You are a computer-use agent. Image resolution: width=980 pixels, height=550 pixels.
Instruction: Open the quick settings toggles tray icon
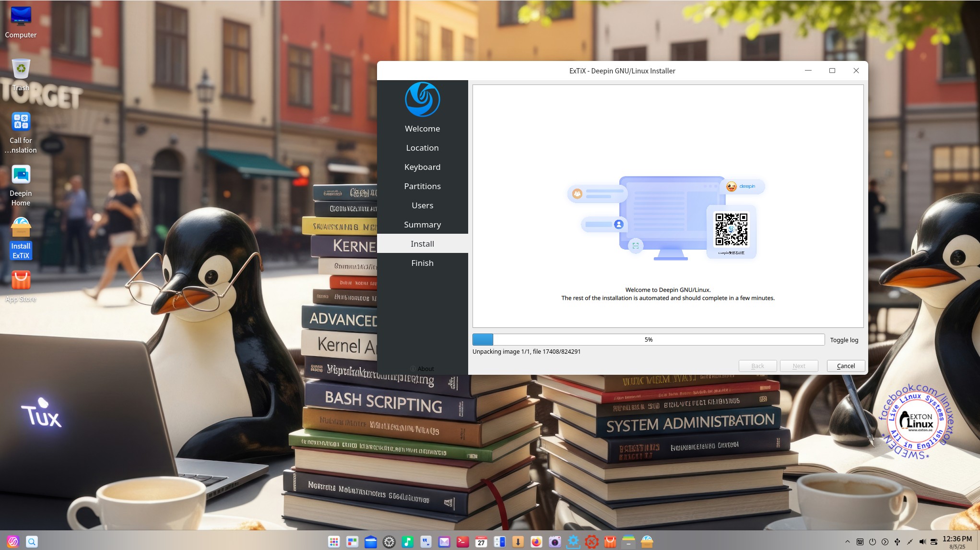click(x=934, y=542)
